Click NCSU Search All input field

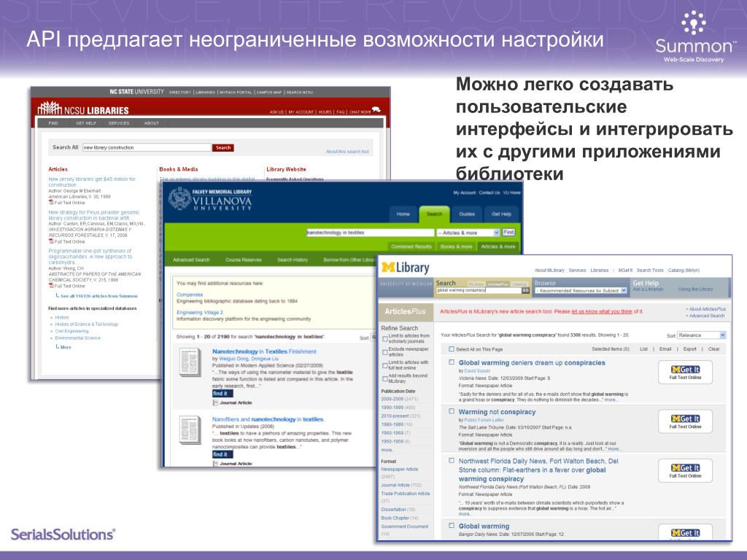pos(147,147)
